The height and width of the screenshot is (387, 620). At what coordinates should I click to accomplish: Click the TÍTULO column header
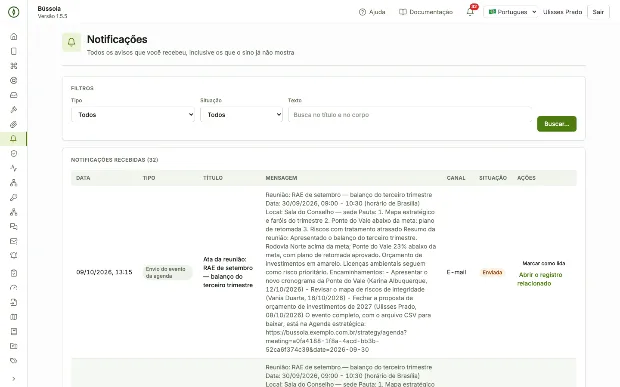[x=213, y=178]
